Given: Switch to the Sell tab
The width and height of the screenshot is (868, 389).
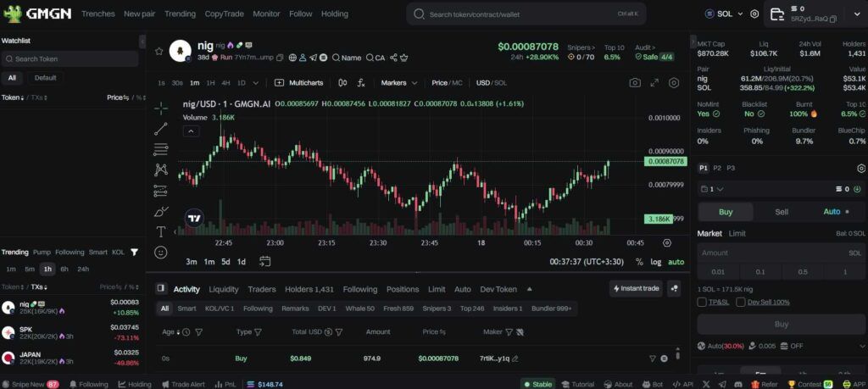Looking at the screenshot, I should [x=782, y=212].
